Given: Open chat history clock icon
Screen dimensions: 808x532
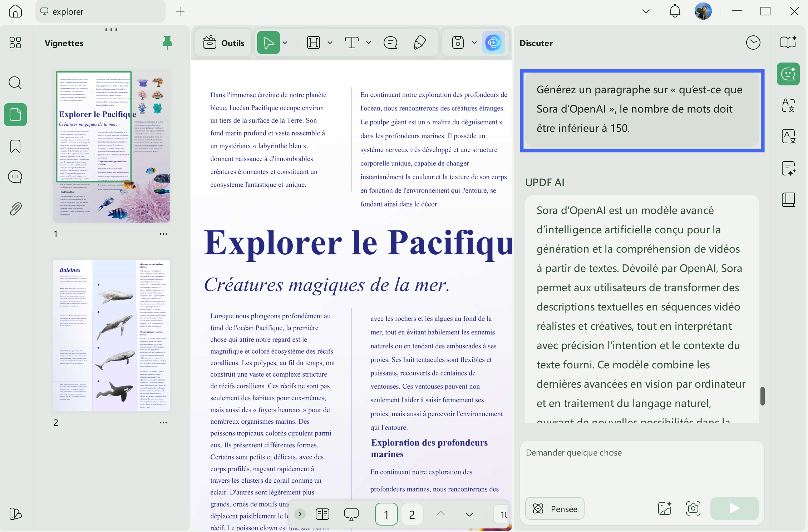Looking at the screenshot, I should [753, 43].
